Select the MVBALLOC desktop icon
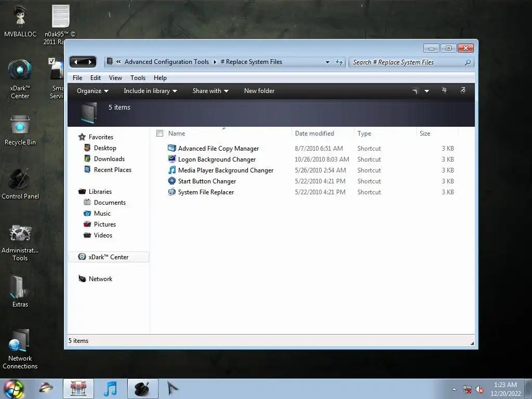This screenshot has width=532, height=399. (x=20, y=16)
